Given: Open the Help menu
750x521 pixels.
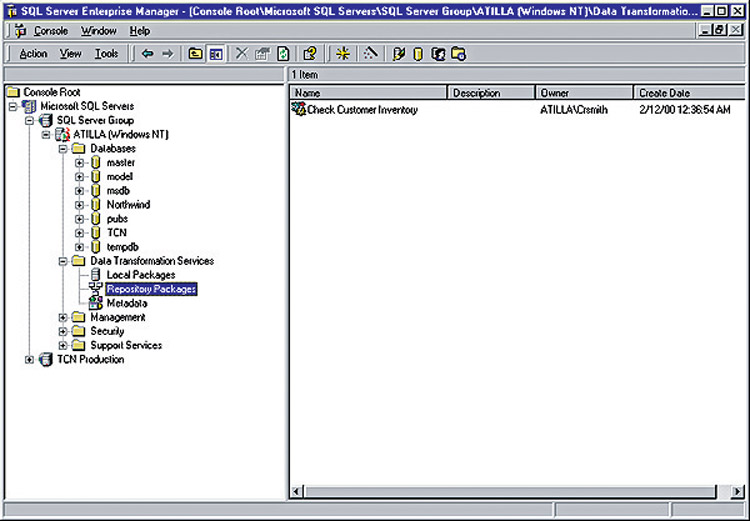Looking at the screenshot, I should 140,31.
